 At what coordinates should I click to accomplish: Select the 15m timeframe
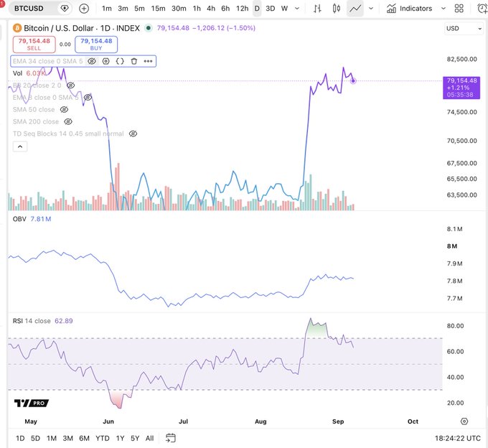158,9
